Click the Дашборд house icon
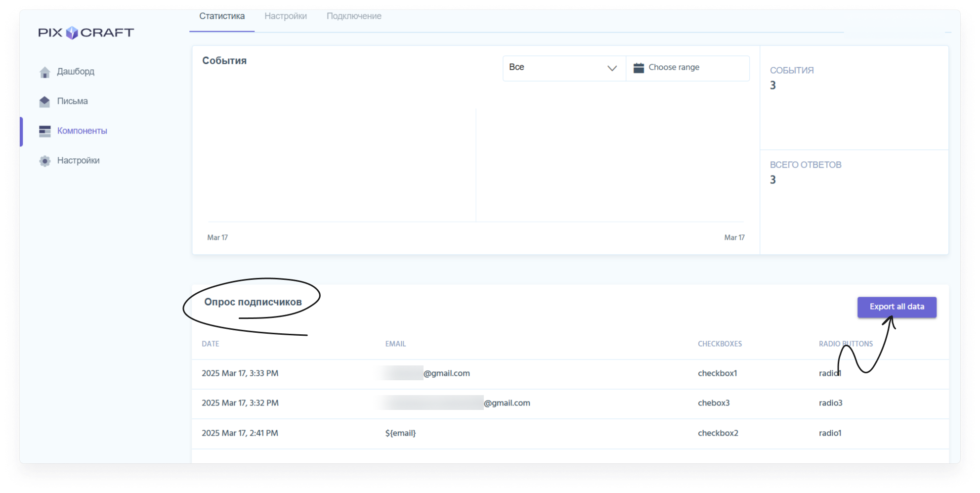This screenshot has width=980, height=493. click(45, 72)
